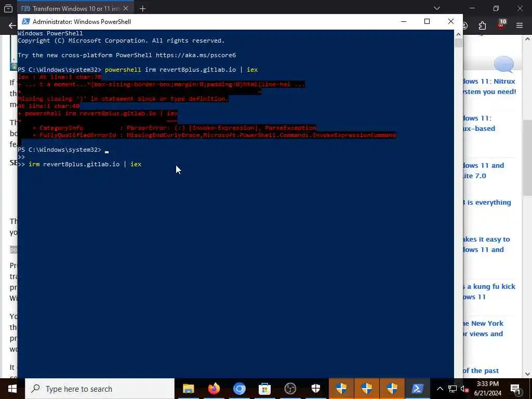Show hidden system tray icons
Image resolution: width=532 pixels, height=399 pixels.
tap(440, 389)
